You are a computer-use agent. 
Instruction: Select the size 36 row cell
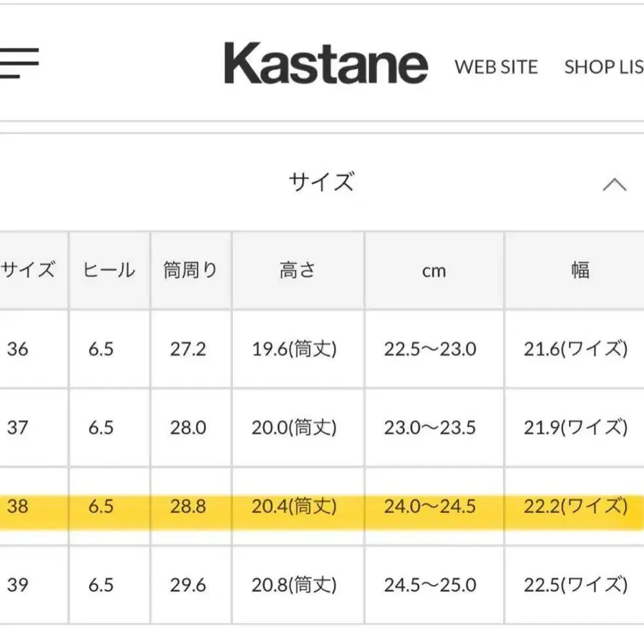[18, 349]
